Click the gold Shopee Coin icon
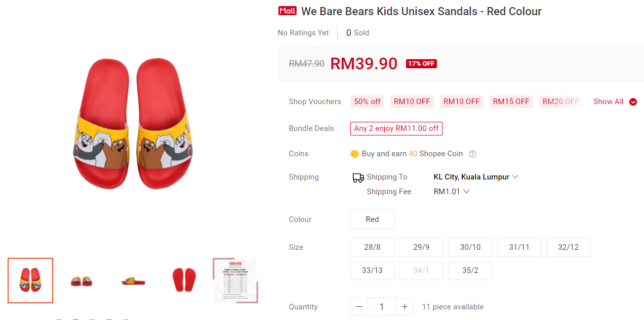 [354, 154]
